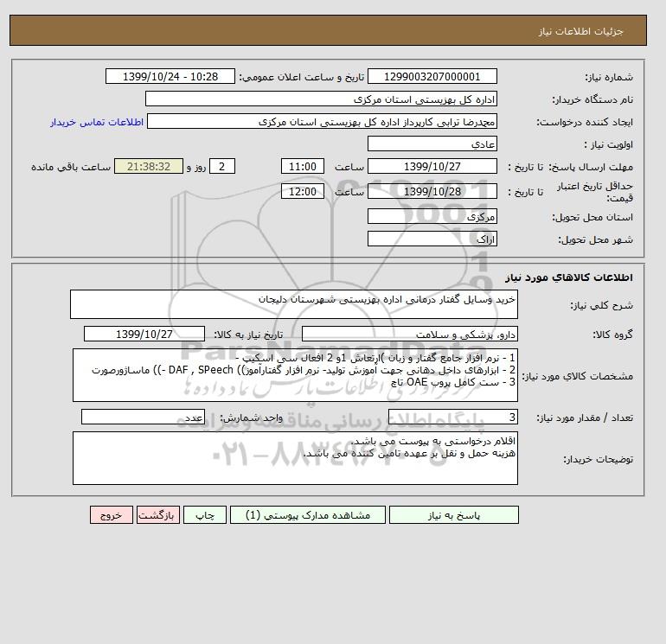This screenshot has height=644, width=666.
Task: Click the label واحد شمارش
Action: coord(251,418)
